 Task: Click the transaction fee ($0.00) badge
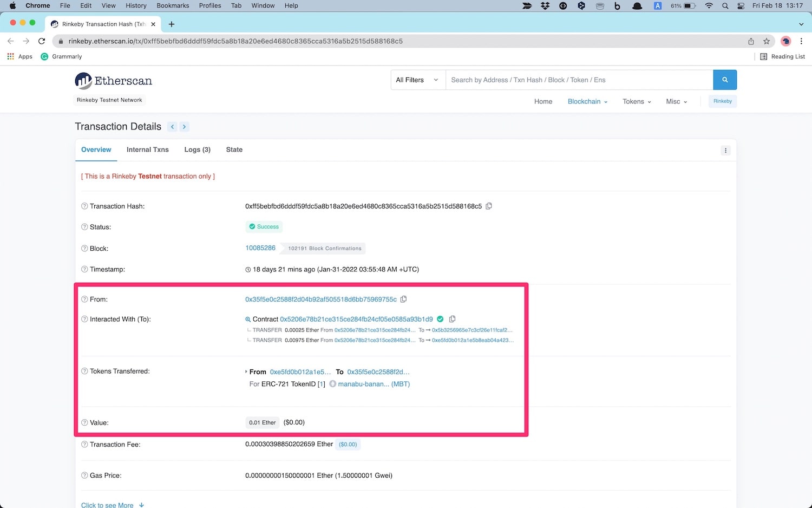(348, 445)
